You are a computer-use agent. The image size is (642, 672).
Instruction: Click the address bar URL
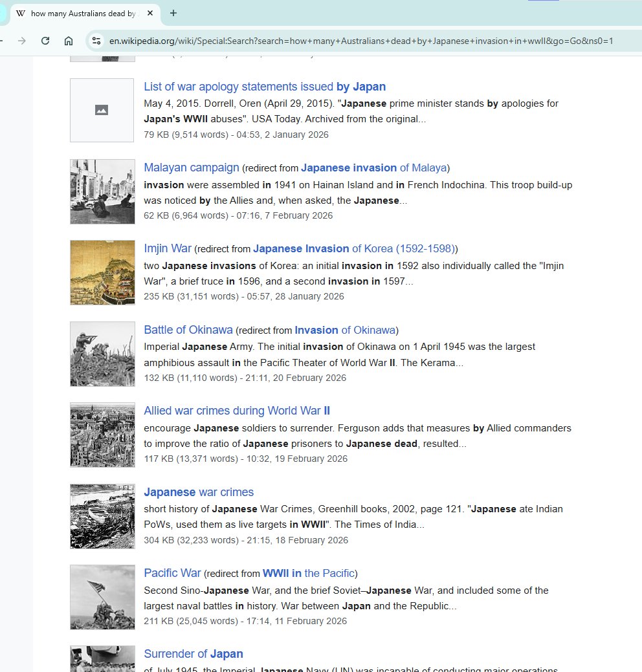[x=360, y=41]
